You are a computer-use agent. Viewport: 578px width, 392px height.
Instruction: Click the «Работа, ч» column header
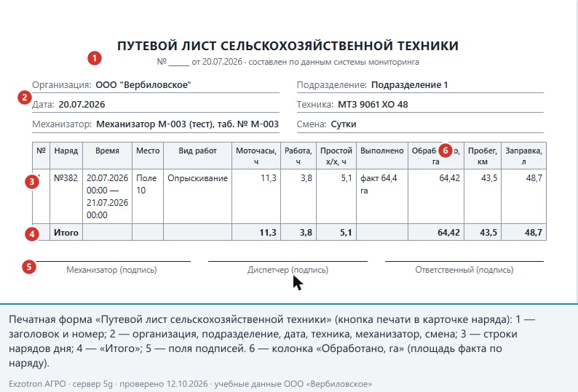coord(298,156)
